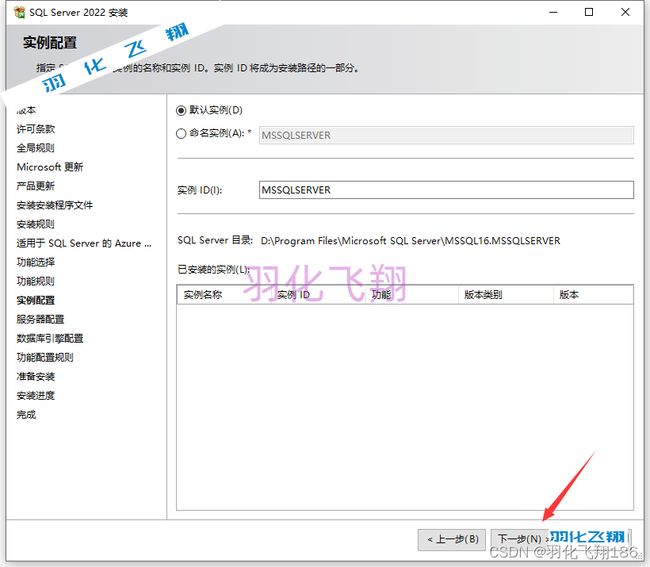
Task: Select the 命名实例(A) radio button
Action: coord(181,133)
